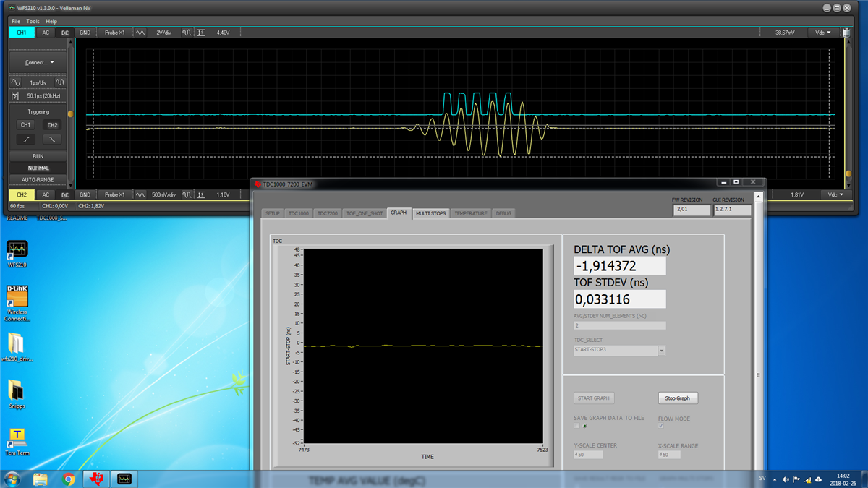868x488 pixels.
Task: Click START GRAPH button
Action: pyautogui.click(x=594, y=398)
